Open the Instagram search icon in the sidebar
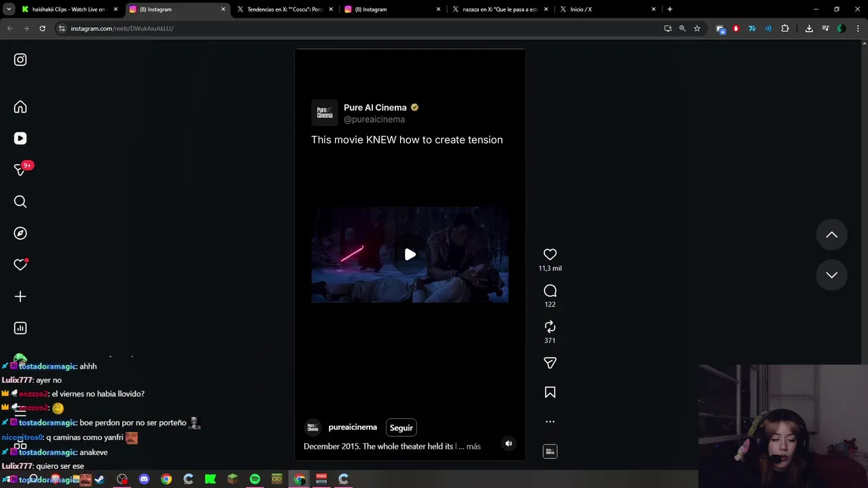 (20, 201)
